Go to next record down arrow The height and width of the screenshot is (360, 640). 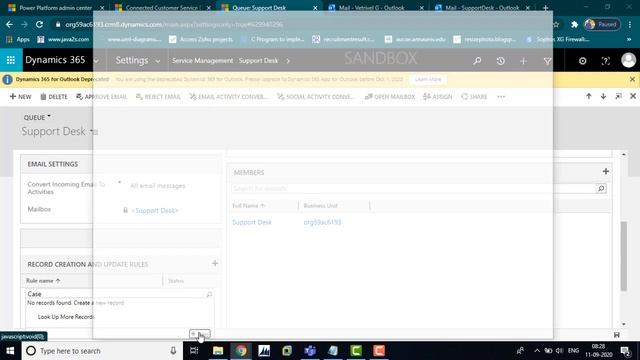pyautogui.click(x=603, y=96)
